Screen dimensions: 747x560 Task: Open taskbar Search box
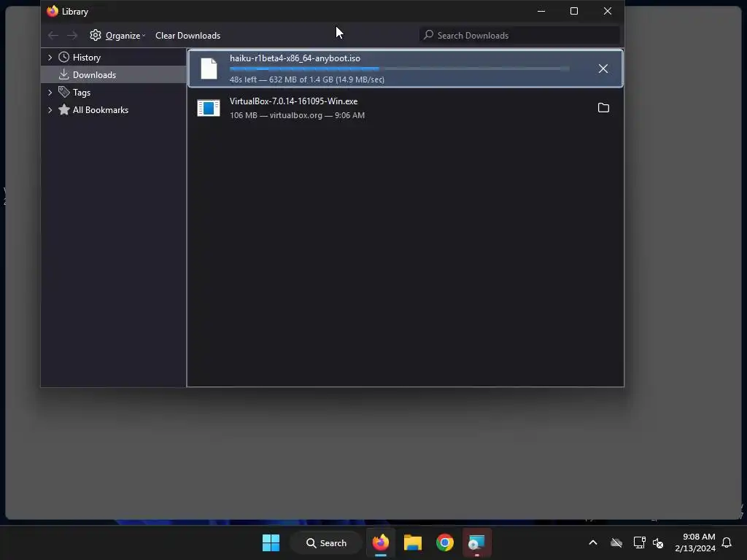tap(326, 542)
